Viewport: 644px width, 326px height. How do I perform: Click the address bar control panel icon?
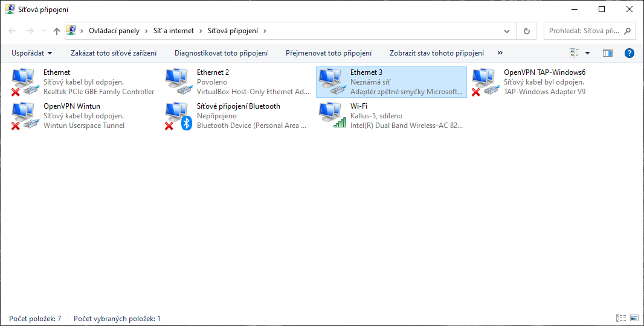point(71,30)
